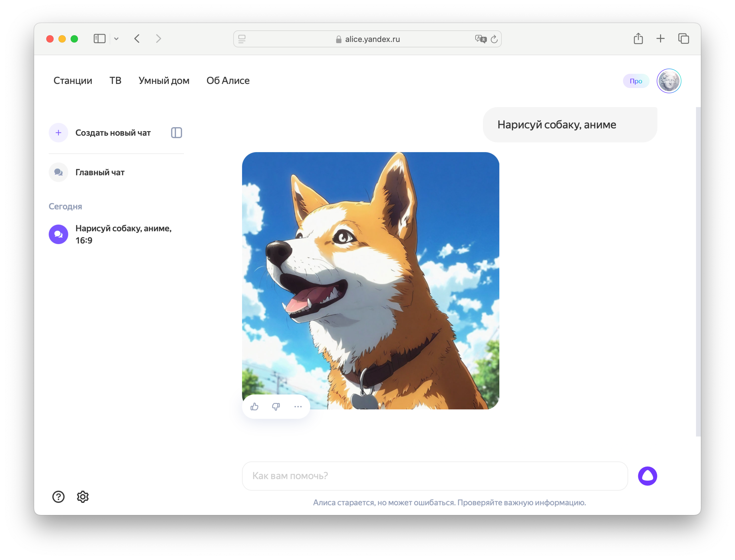735x560 pixels.
Task: Expand the Safari sidebar dropdown chevron
Action: [x=116, y=39]
